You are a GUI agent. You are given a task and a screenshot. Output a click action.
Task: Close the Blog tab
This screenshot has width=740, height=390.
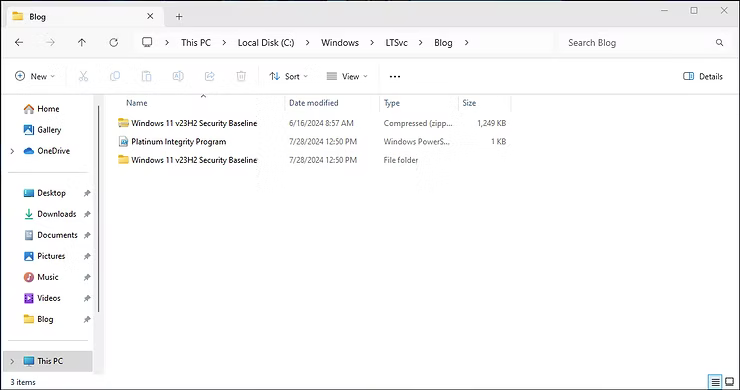point(150,16)
